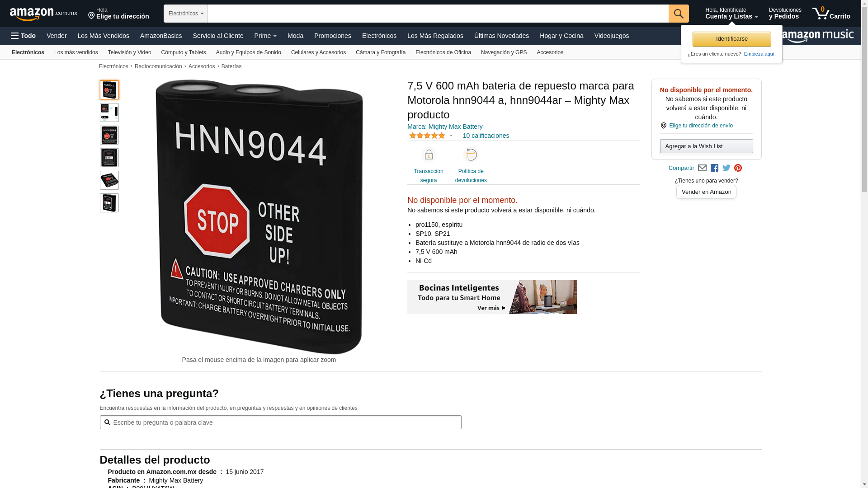Share product on Facebook icon

(x=714, y=168)
